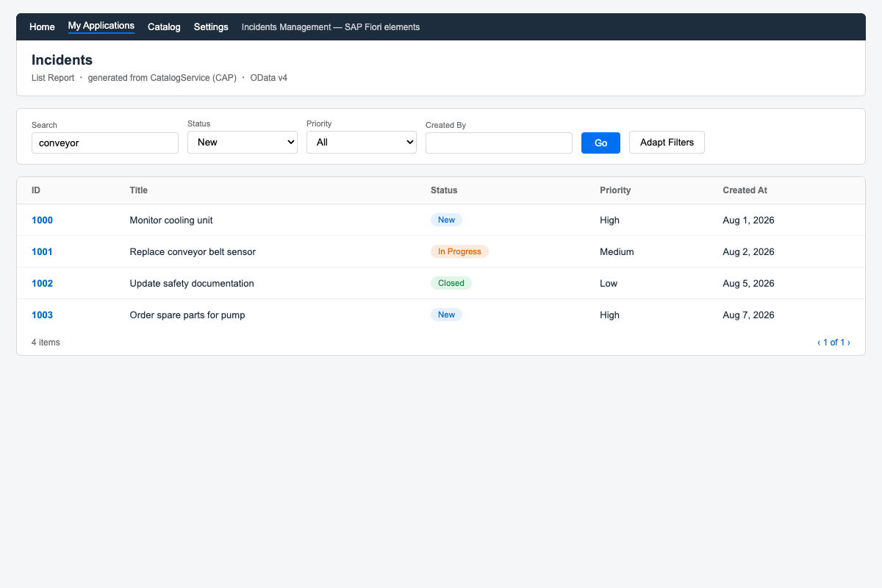Click the Aug 1, 2026 date cell
The image size is (882, 588).
[748, 220]
